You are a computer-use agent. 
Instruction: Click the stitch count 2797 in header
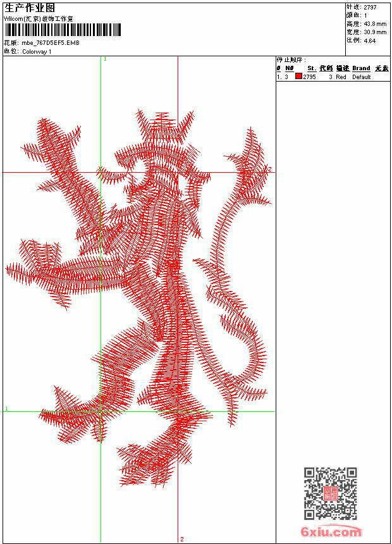[370, 8]
